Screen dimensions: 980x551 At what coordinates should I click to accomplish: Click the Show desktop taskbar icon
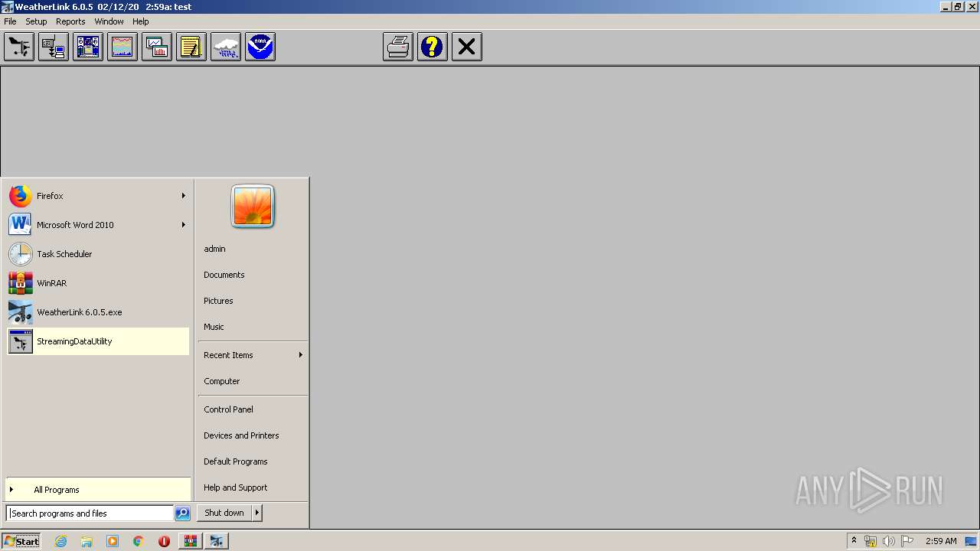point(972,541)
